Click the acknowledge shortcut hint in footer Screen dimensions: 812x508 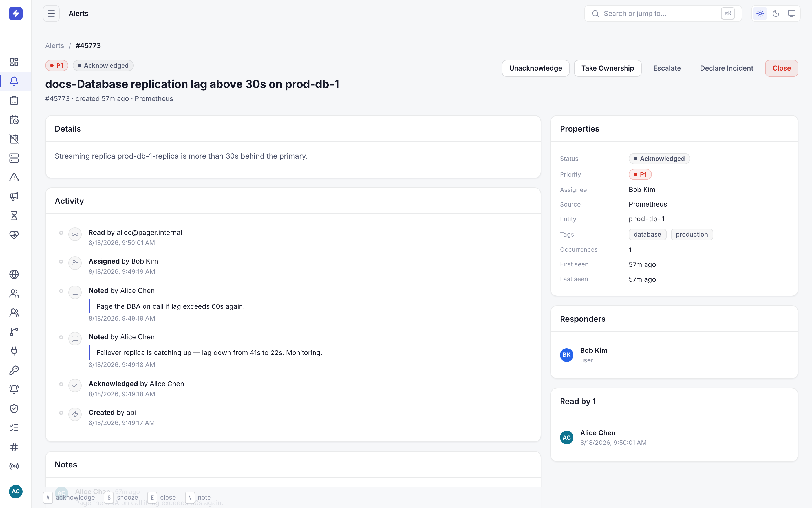click(69, 497)
